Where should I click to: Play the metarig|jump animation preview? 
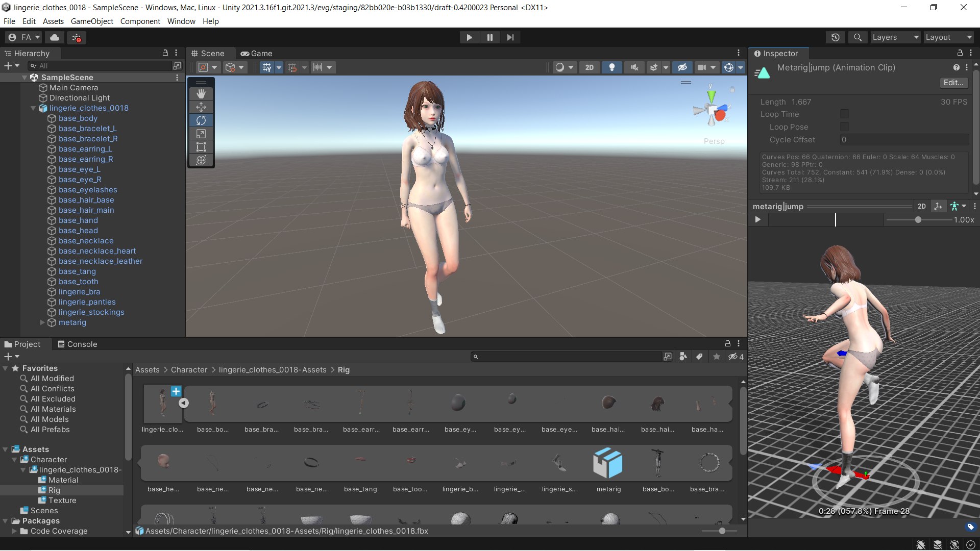coord(758,219)
